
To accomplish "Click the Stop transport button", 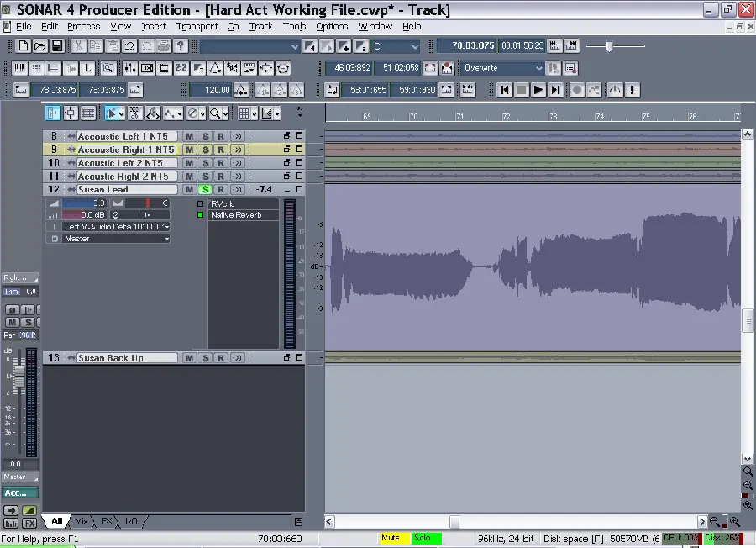I will 521,90.
